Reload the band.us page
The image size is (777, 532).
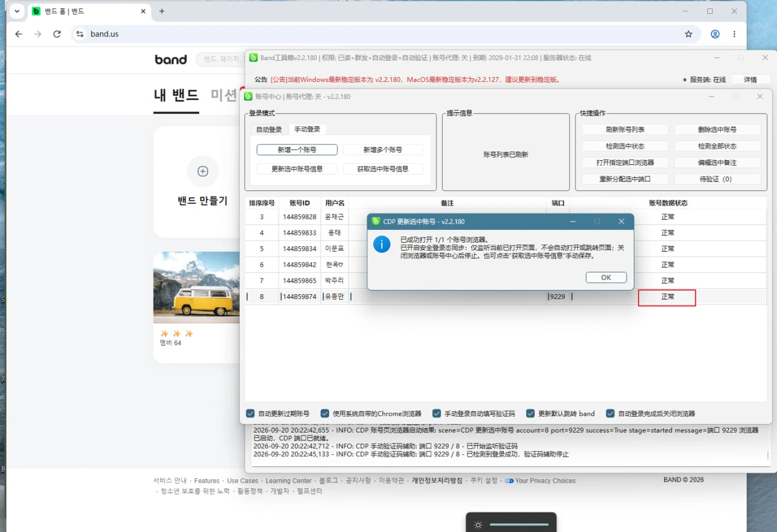coord(57,34)
